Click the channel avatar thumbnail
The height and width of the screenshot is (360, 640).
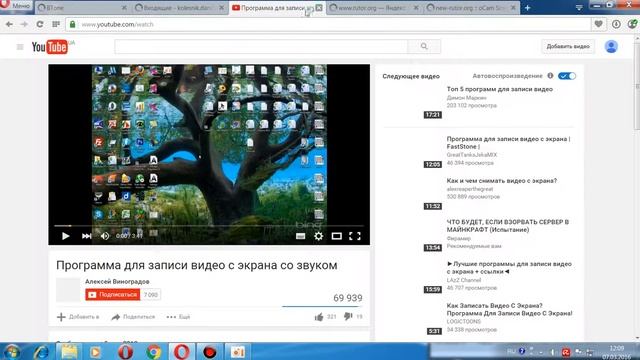coord(68,290)
